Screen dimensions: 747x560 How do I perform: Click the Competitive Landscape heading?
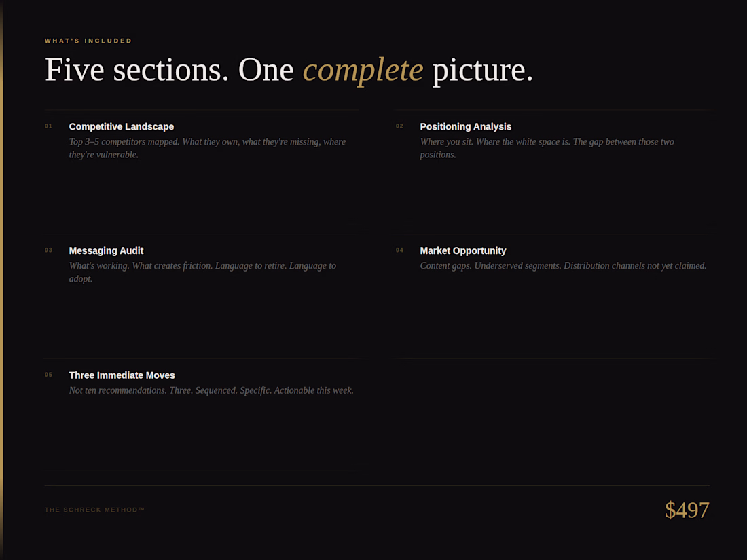tap(121, 126)
